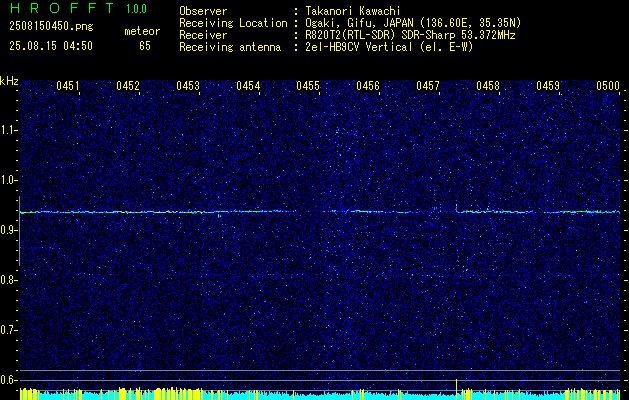Click the 0452 time marker

[x=128, y=86]
